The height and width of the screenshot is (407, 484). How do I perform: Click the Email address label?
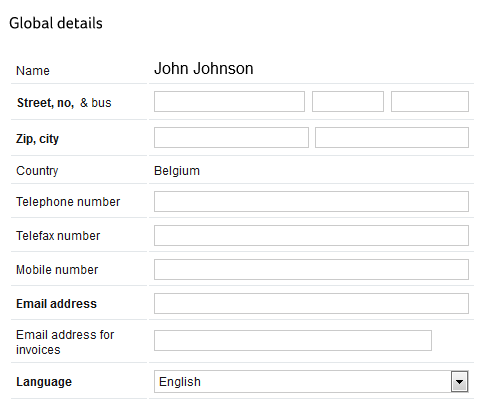tap(56, 304)
